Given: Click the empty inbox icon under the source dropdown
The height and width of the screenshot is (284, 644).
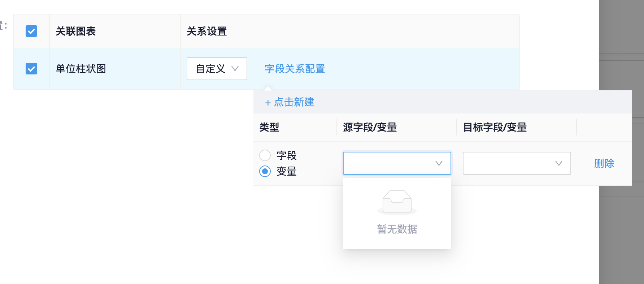Looking at the screenshot, I should [x=396, y=202].
